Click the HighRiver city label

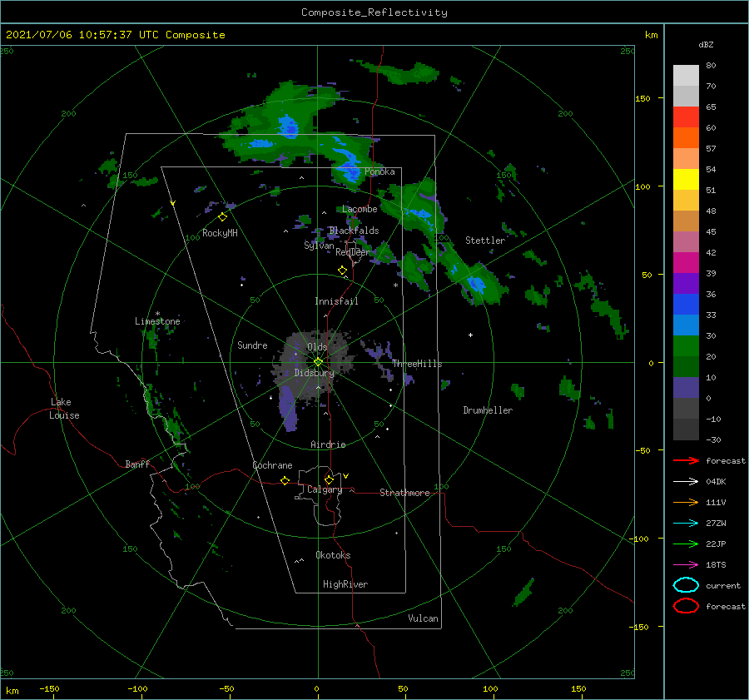coord(345,584)
